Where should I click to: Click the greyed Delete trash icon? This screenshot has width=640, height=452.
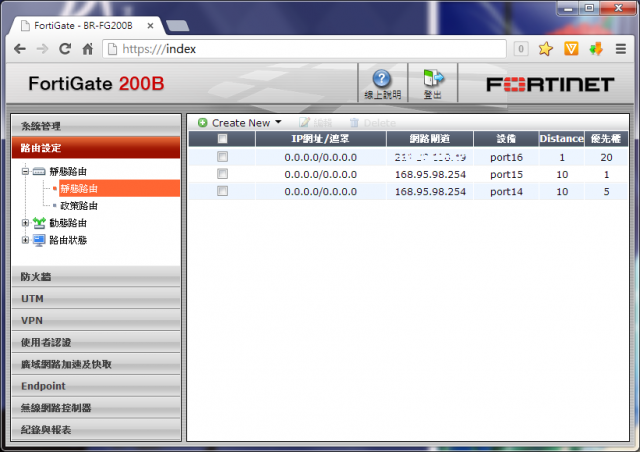[x=354, y=122]
